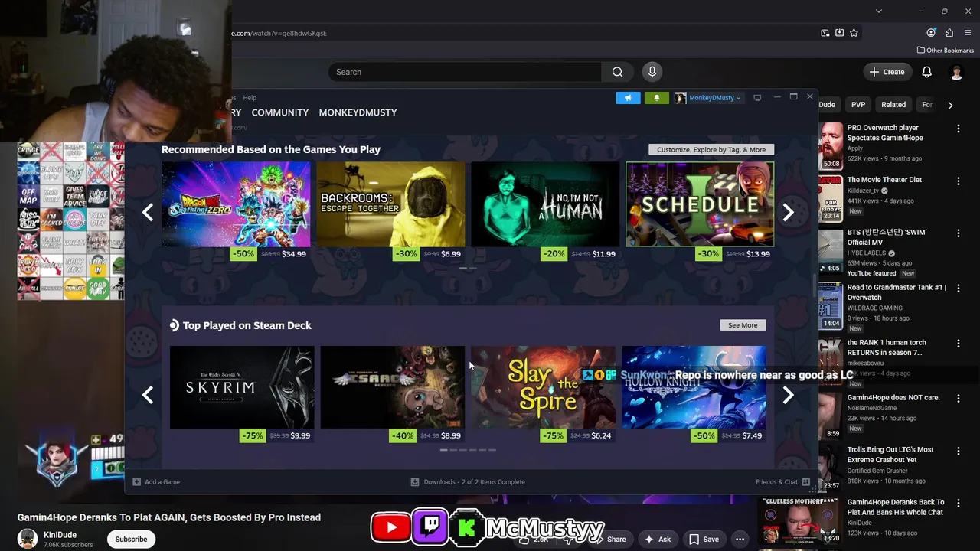Click Steam blue announcements megaphone button

pos(628,98)
